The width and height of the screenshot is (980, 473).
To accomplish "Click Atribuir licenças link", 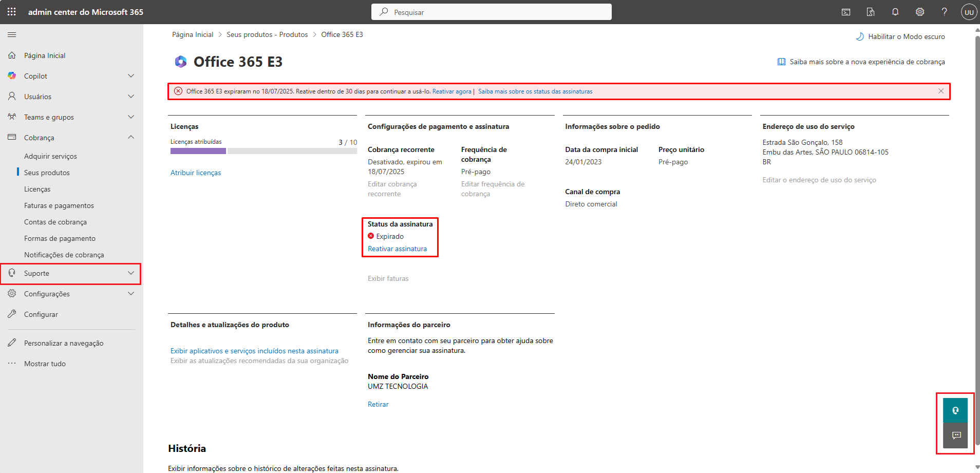I will coord(196,173).
